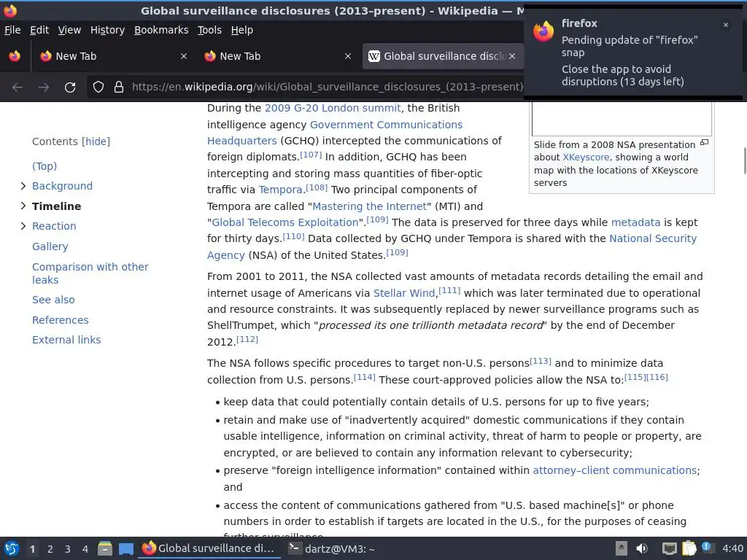Open the metadata link
Screen dimensions: 747x560
pos(635,222)
